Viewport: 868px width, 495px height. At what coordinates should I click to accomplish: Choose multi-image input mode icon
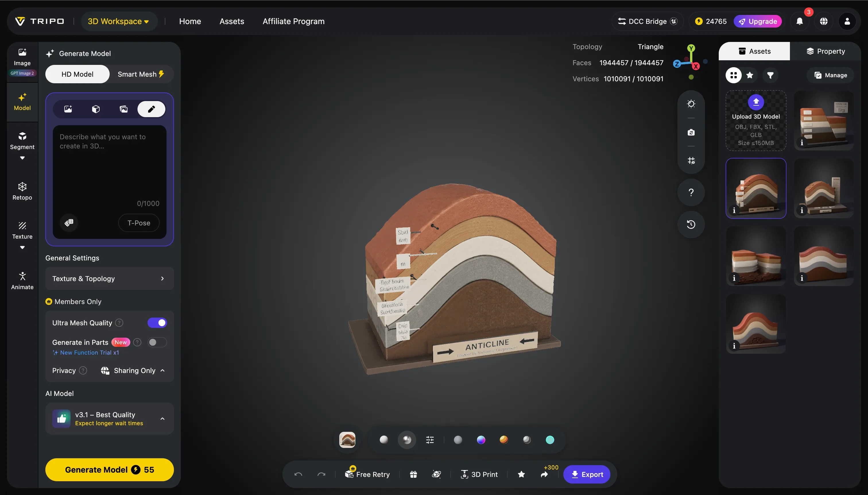124,109
